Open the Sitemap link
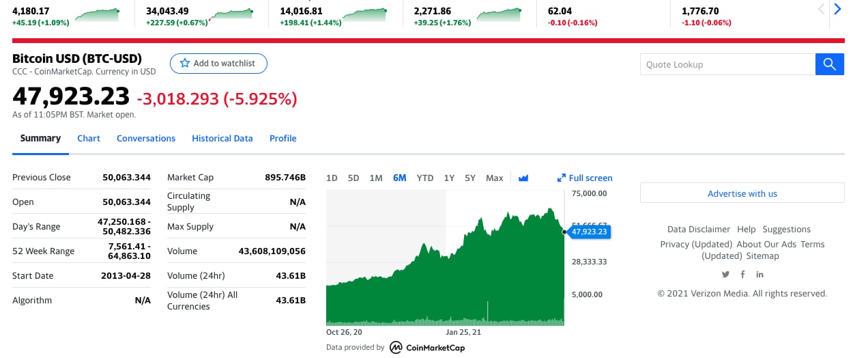Image resolution: width=868 pixels, height=358 pixels. pos(762,256)
